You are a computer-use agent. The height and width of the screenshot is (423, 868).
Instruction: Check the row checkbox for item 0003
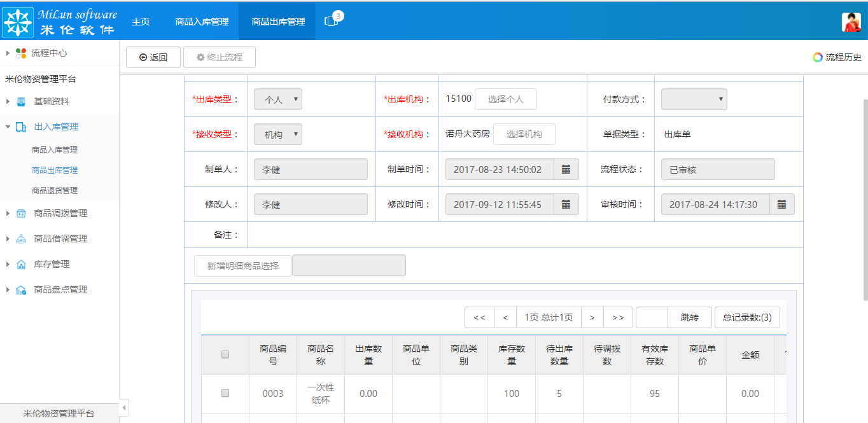click(225, 393)
